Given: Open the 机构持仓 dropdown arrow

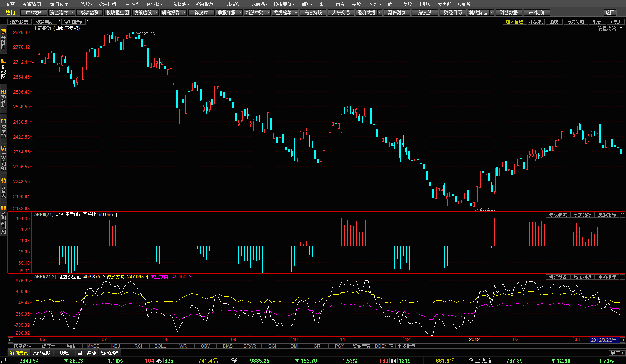Looking at the screenshot, I should click(492, 13).
